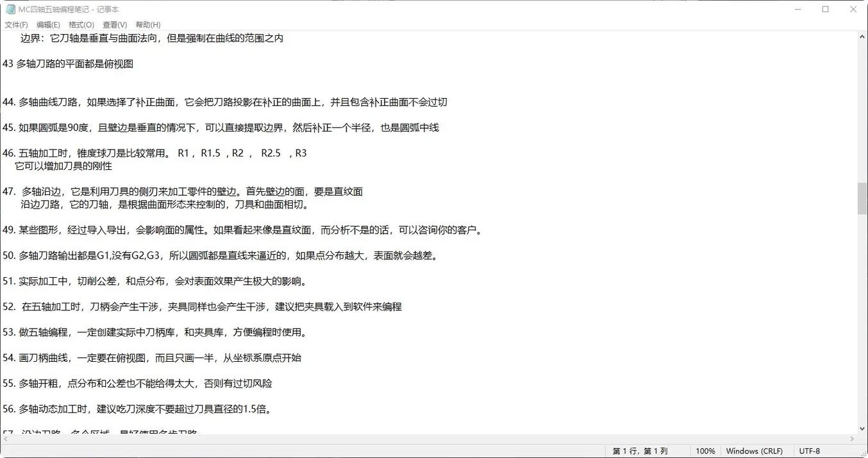868x458 pixels.
Task: Open the 文件(F) menu
Action: coord(16,24)
